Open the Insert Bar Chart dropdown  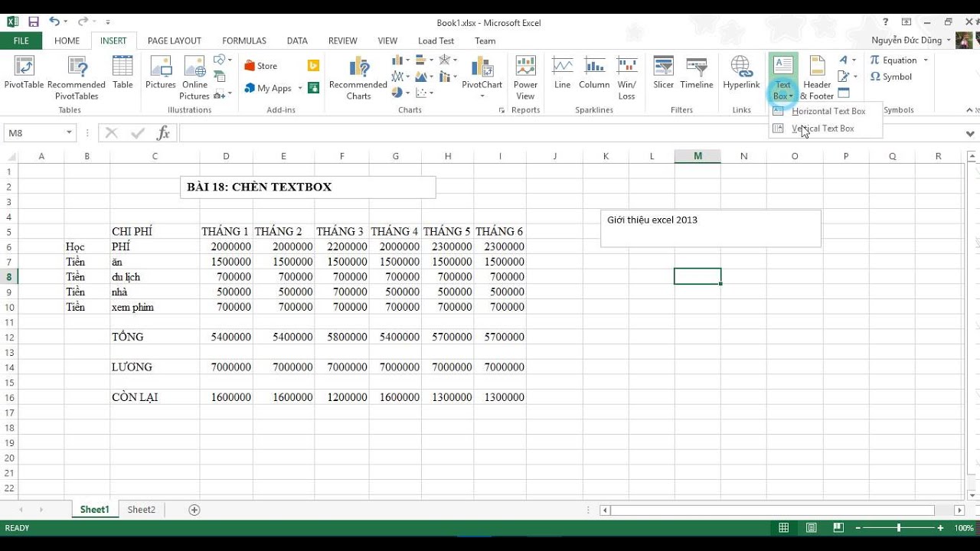point(424,60)
